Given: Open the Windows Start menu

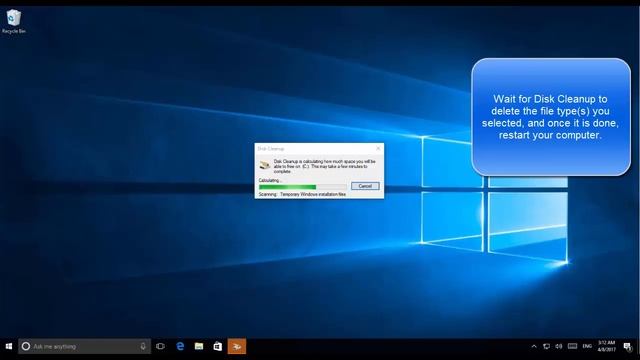Looking at the screenshot, I should pos(9,347).
